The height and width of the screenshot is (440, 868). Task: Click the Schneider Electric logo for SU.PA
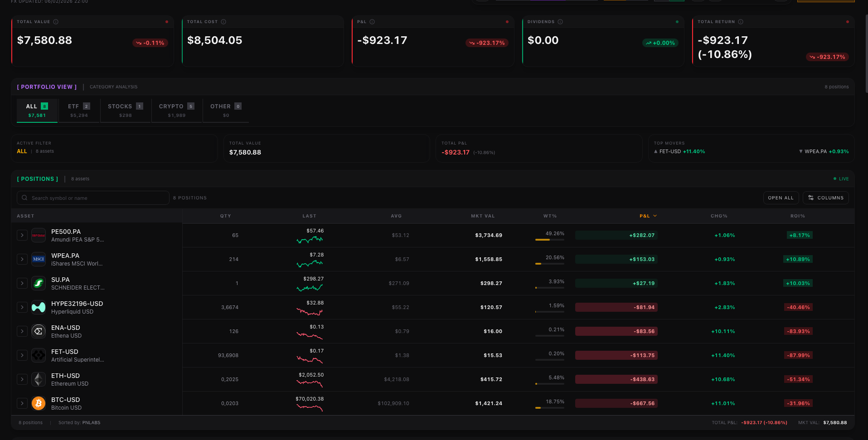tap(39, 283)
